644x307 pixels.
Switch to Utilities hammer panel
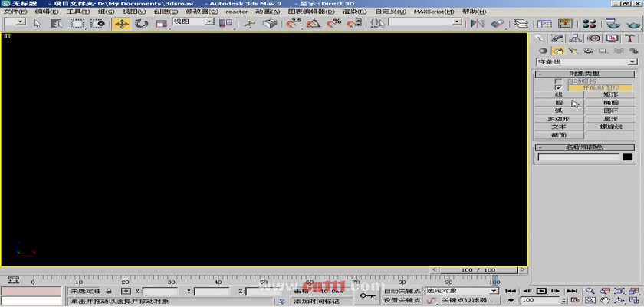click(630, 38)
